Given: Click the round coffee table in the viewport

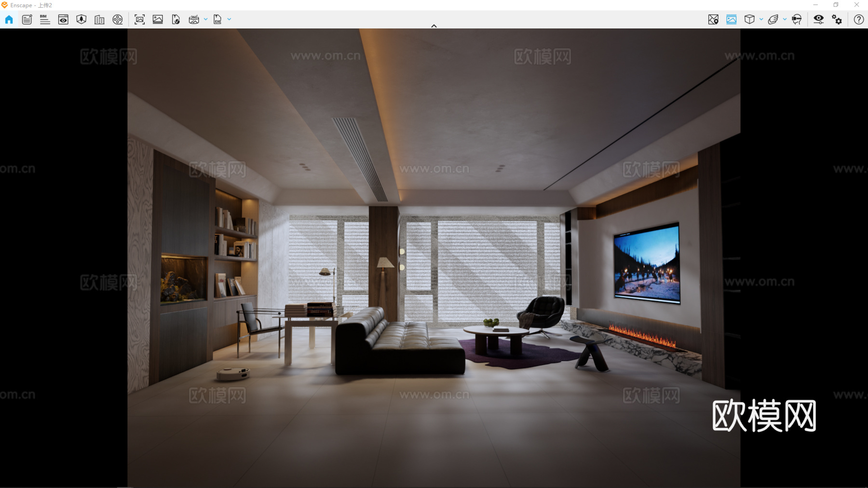Looking at the screenshot, I should click(496, 340).
